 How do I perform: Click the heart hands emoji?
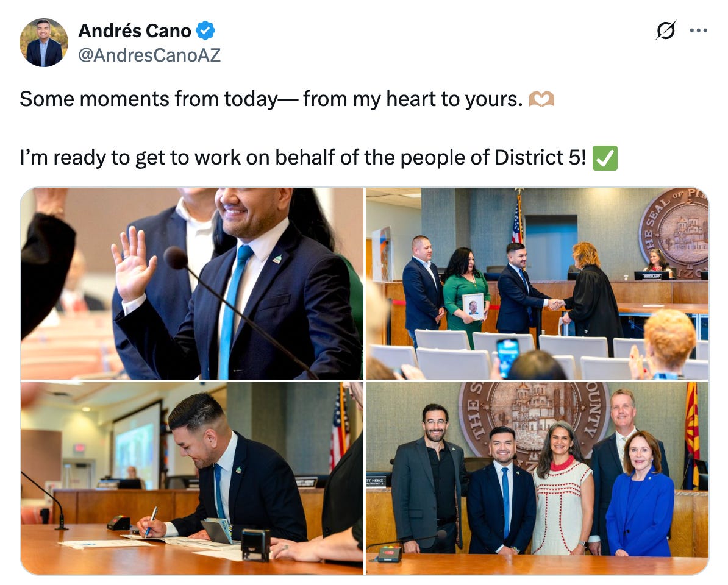[542, 99]
